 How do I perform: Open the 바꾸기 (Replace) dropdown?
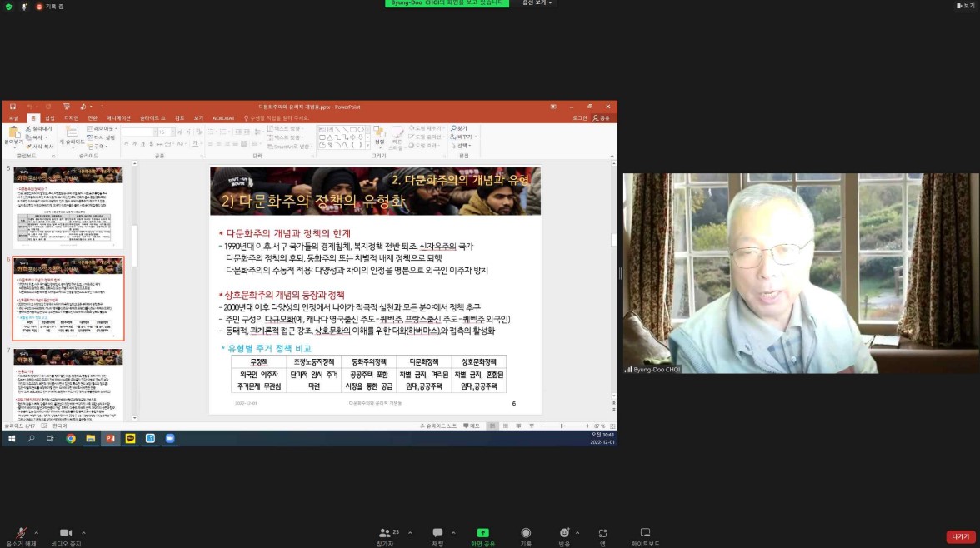click(463, 137)
